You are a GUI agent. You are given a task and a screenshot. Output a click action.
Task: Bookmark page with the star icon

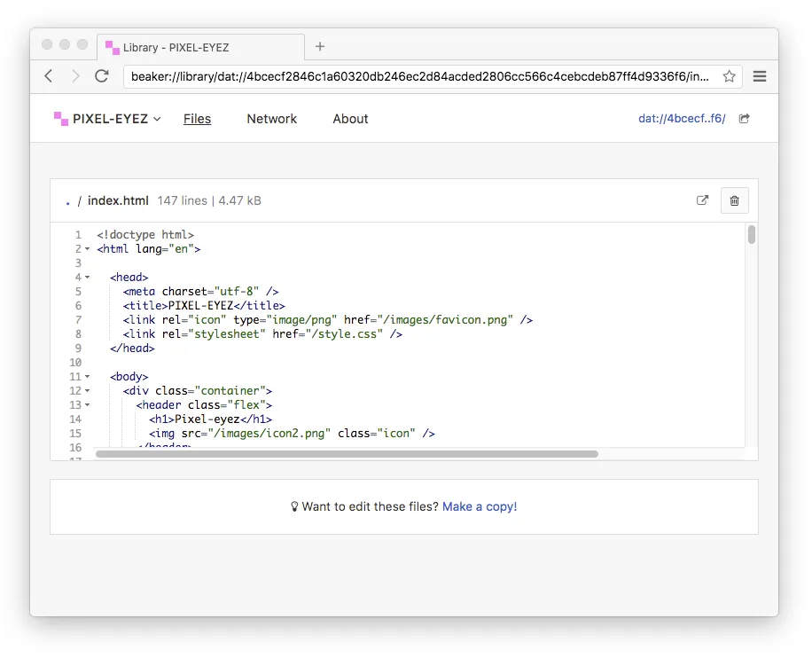pyautogui.click(x=729, y=76)
